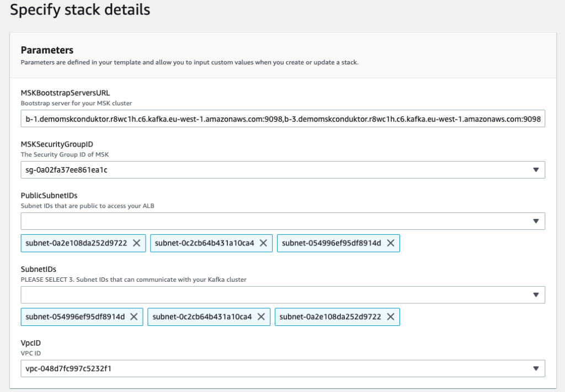Select the subnet-0a2e108da252d9722 chip text in SubnetIDs

(330, 316)
